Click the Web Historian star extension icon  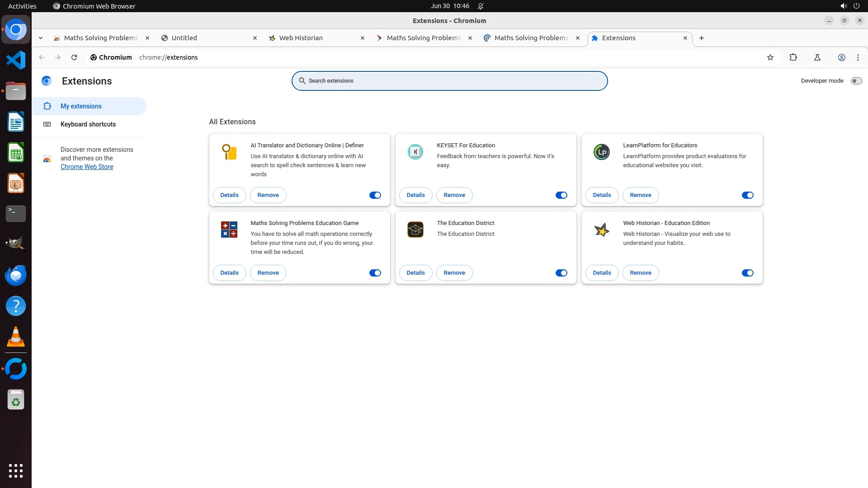601,230
